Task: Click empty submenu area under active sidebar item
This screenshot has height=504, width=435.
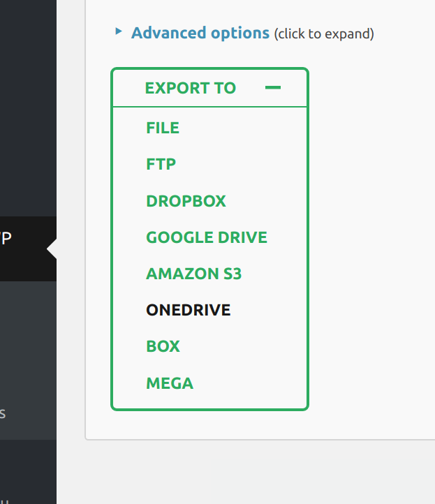Action: point(28,335)
